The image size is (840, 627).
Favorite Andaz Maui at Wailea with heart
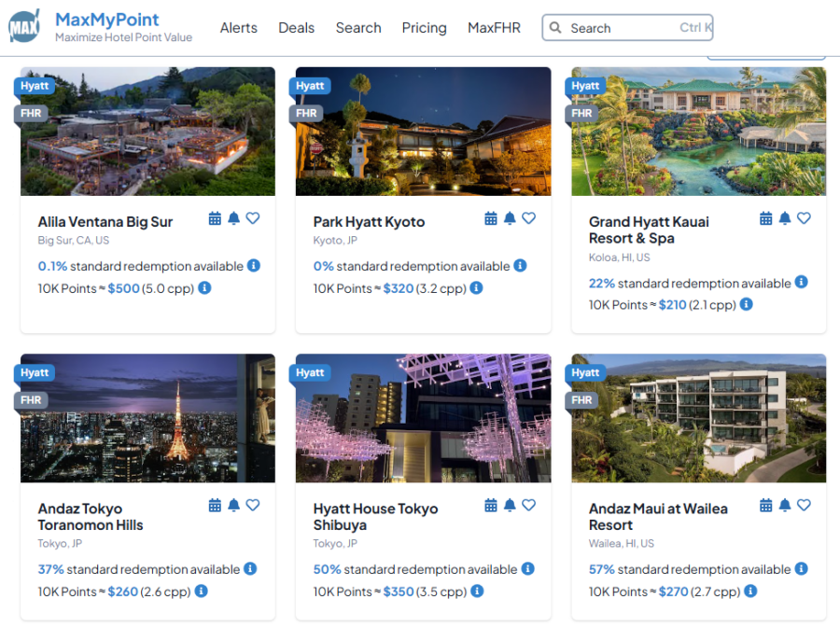(805, 506)
